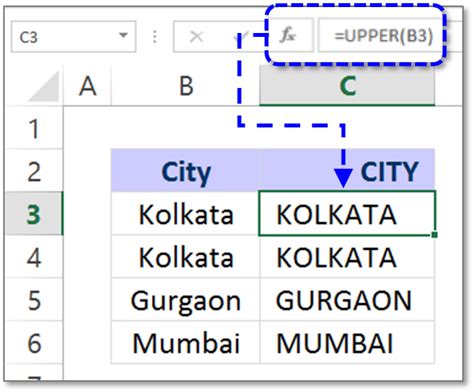Click the fill handle of cell C3
This screenshot has width=474, height=392.
tap(434, 235)
